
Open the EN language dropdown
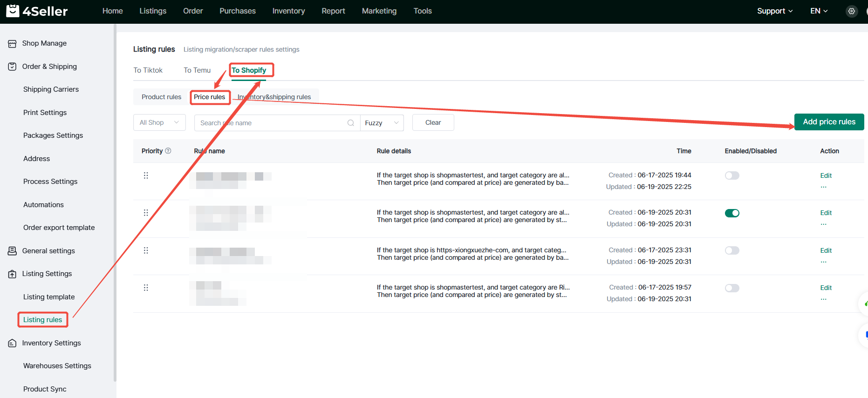819,11
